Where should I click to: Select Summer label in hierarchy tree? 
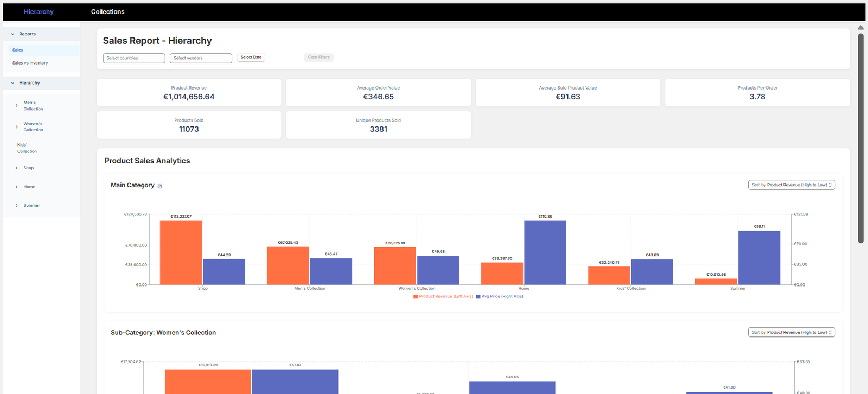coord(31,205)
